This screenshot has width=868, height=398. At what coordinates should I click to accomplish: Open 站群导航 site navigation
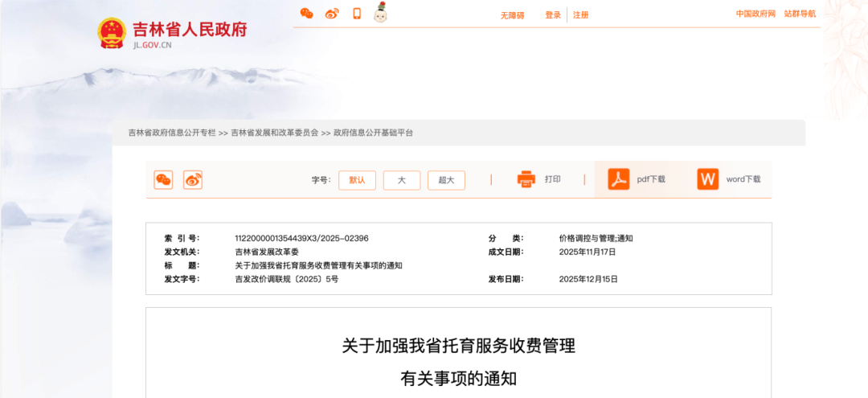point(800,14)
